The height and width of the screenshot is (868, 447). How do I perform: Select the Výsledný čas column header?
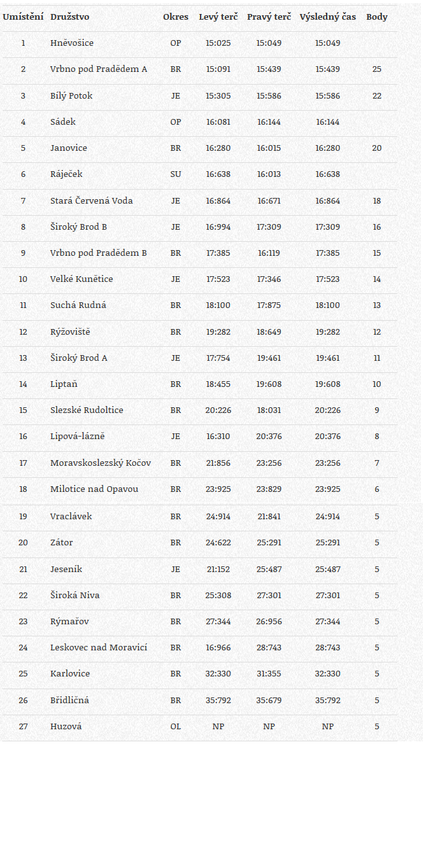tap(328, 17)
